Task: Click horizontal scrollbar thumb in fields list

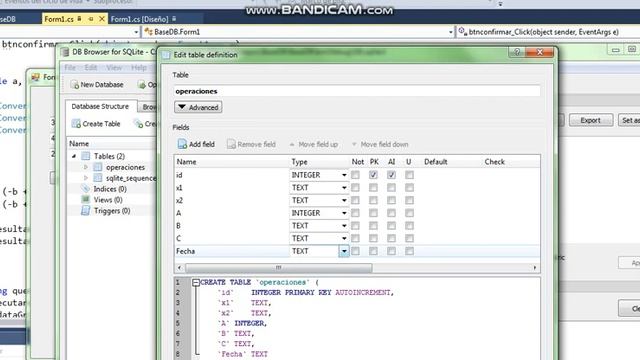Action: pyautogui.click(x=279, y=268)
